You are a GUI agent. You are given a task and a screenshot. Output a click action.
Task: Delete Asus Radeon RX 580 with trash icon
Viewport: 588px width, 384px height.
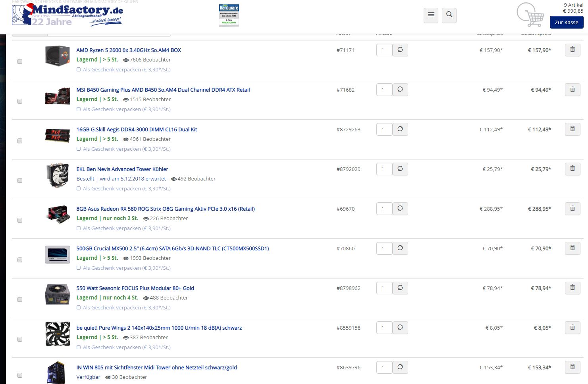(573, 208)
